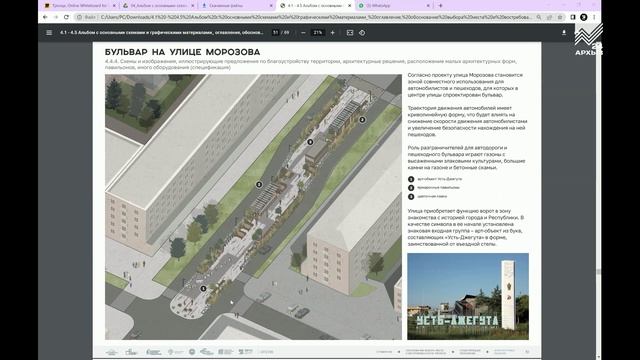This screenshot has width=640, height=360.
Task: Click the magnifier zoom icon in address bar
Action: pos(539,17)
